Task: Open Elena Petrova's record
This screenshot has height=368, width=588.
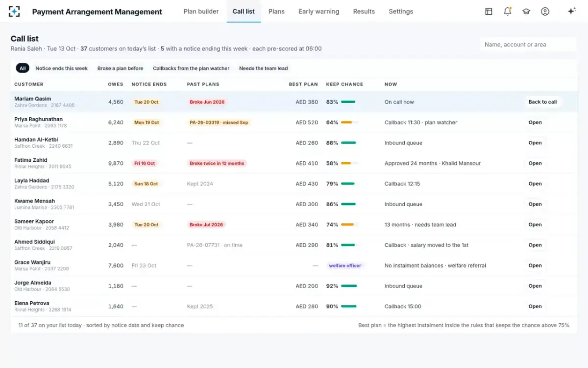Action: [x=535, y=307]
